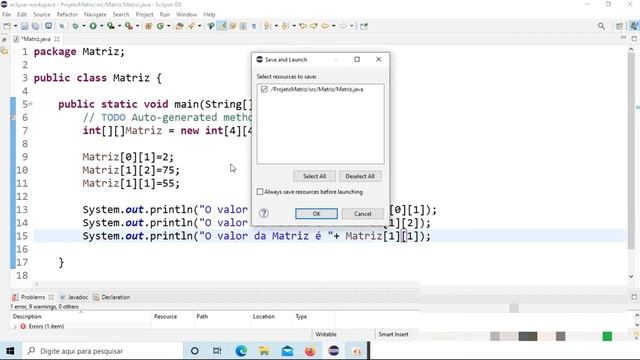Expand the Errors (1 item) tree row
The width and height of the screenshot is (640, 360).
[x=16, y=327]
